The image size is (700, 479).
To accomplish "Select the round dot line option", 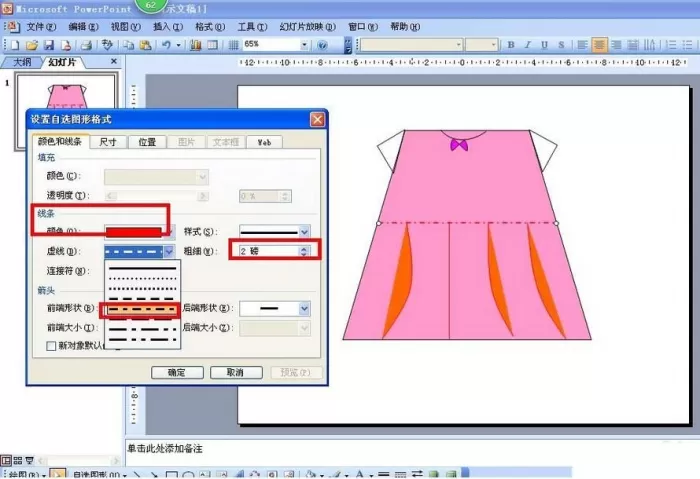I will coord(142,278).
